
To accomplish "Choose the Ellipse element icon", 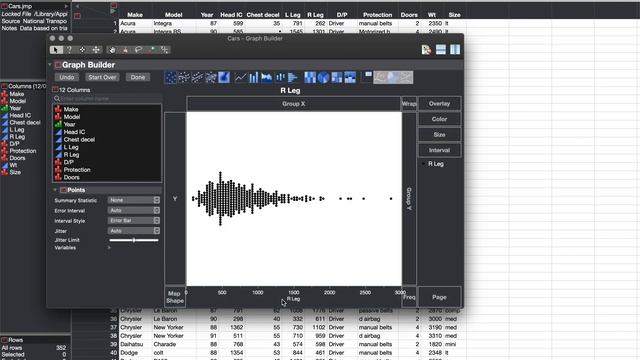I will coord(211,77).
